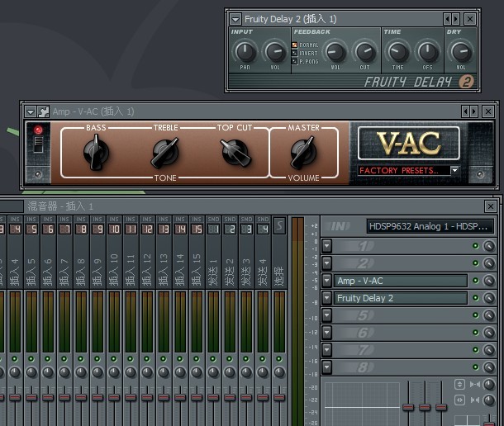The height and width of the screenshot is (426, 504).
Task: Click Fruity Delay 2 slot mix knob
Action: click(x=489, y=298)
